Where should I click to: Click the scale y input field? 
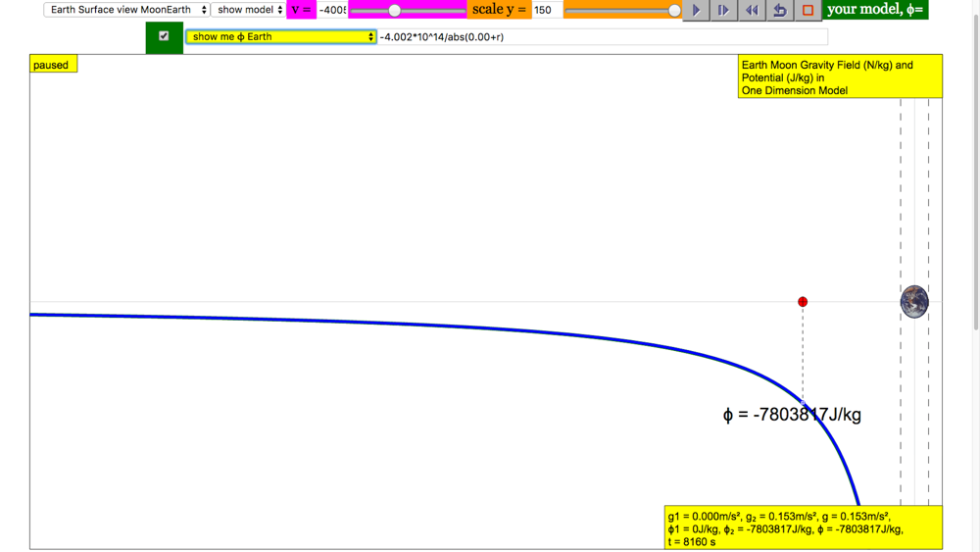[547, 10]
